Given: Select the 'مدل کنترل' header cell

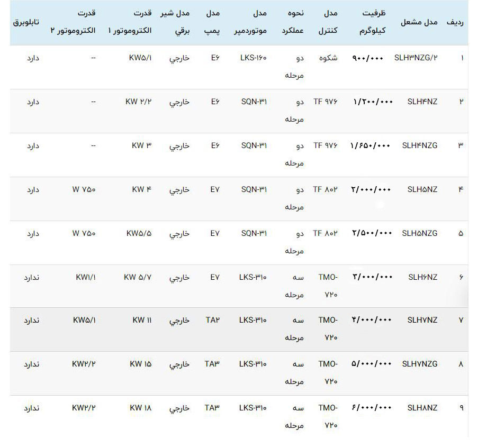Looking at the screenshot, I should tap(328, 22).
